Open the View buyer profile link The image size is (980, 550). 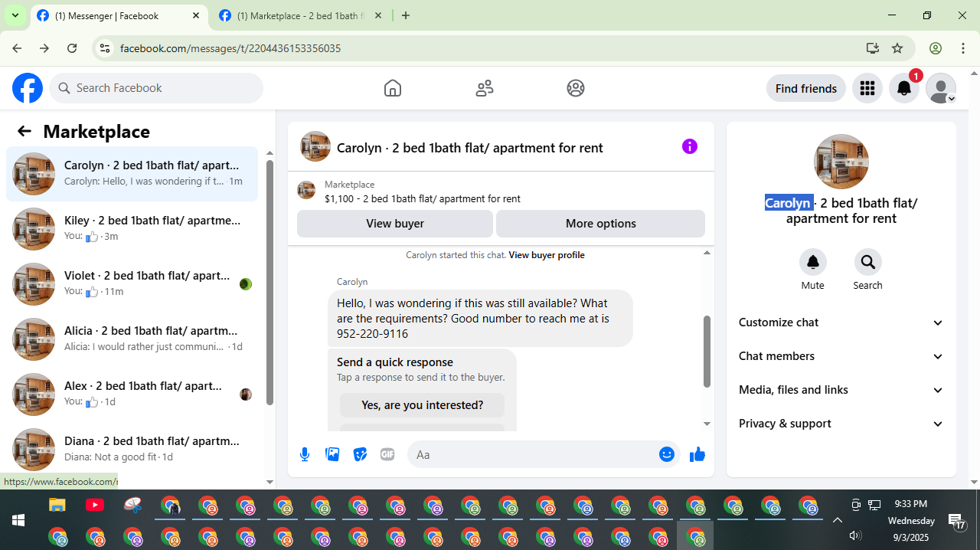pyautogui.click(x=547, y=255)
